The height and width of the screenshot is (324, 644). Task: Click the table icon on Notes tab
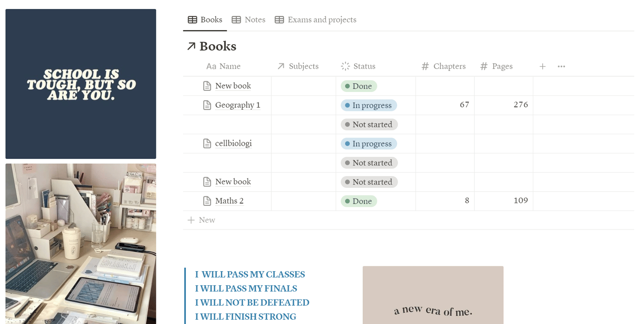click(236, 20)
